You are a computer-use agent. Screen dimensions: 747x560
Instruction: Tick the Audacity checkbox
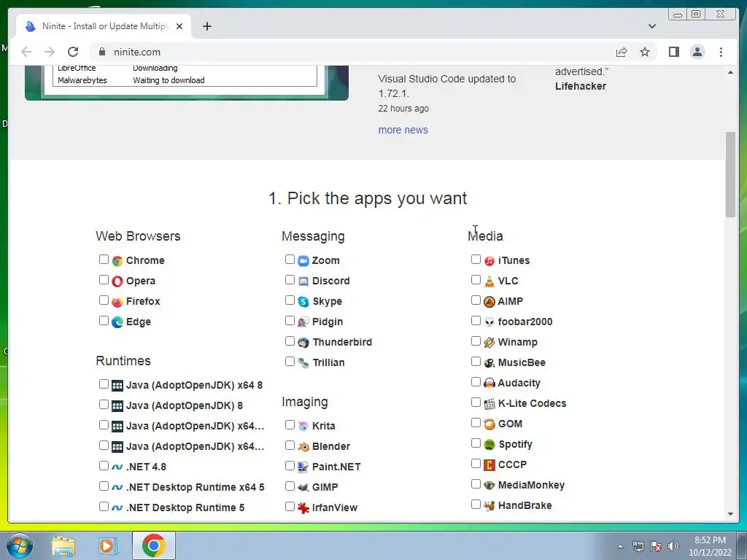pyautogui.click(x=476, y=382)
